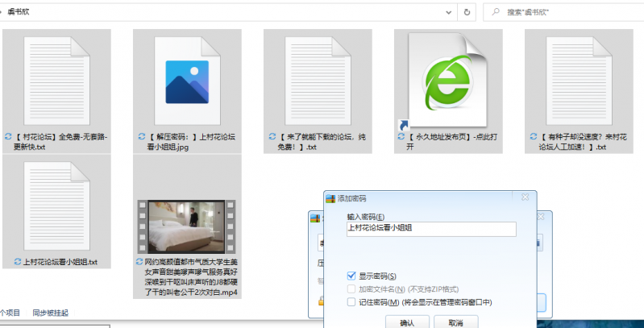Viewport: 644px width, 328px height.
Task: Select the mp4 video thumbnail
Action: [x=186, y=226]
